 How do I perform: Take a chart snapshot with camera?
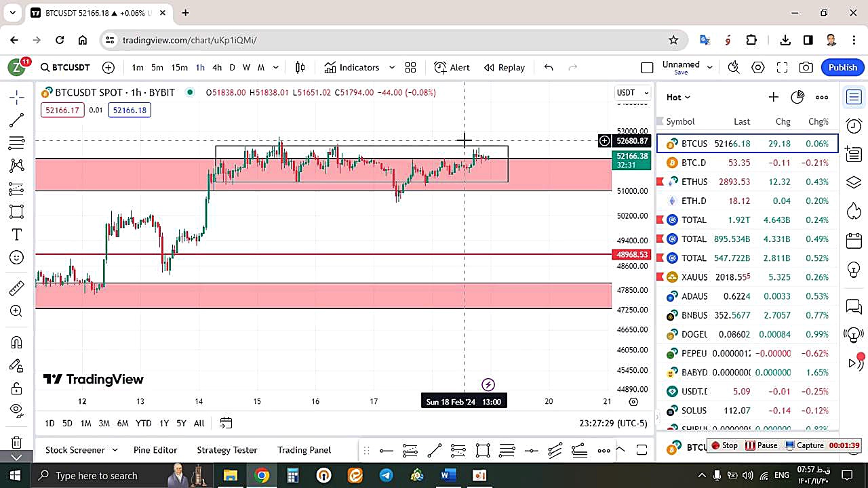[806, 67]
